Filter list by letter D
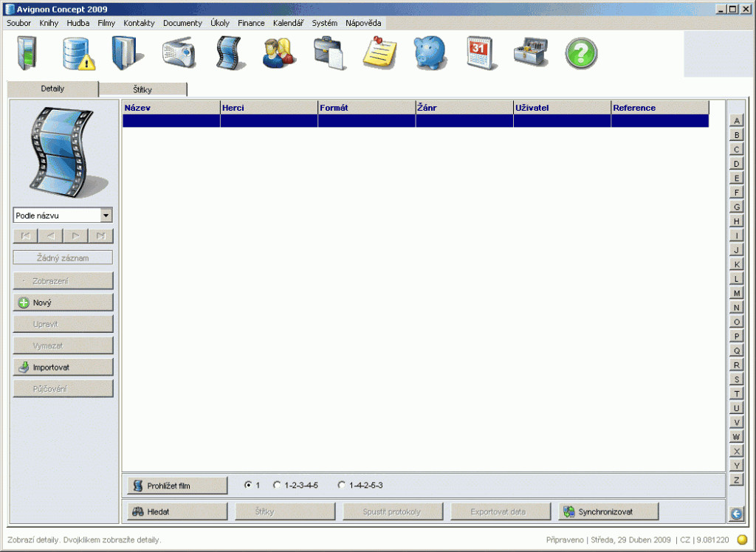The height and width of the screenshot is (552, 756). click(x=736, y=164)
